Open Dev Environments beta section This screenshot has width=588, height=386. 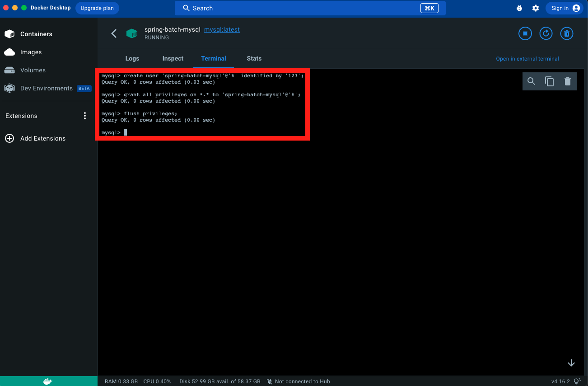[49, 88]
